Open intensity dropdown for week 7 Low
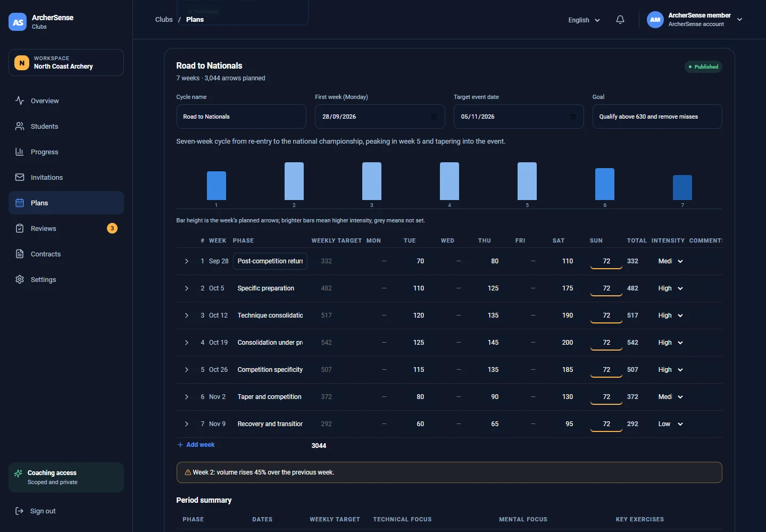Screen dimensions: 766x532 (670, 424)
